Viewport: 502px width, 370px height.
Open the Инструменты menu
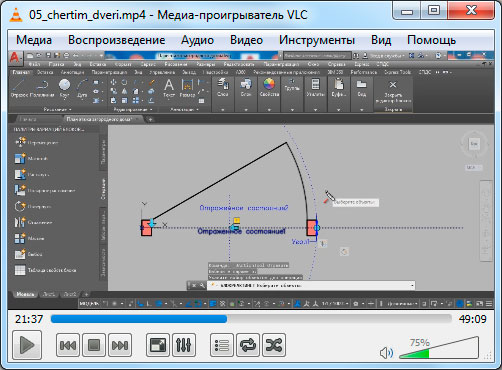[317, 40]
